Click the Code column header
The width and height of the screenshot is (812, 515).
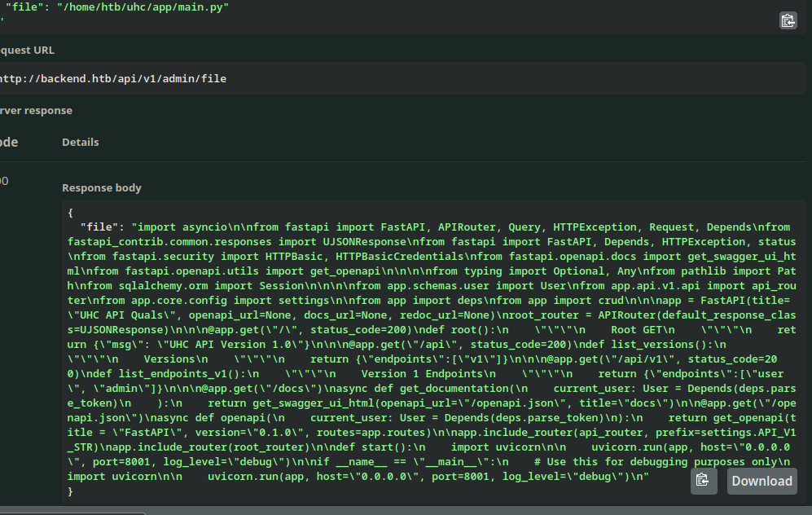click(x=8, y=142)
